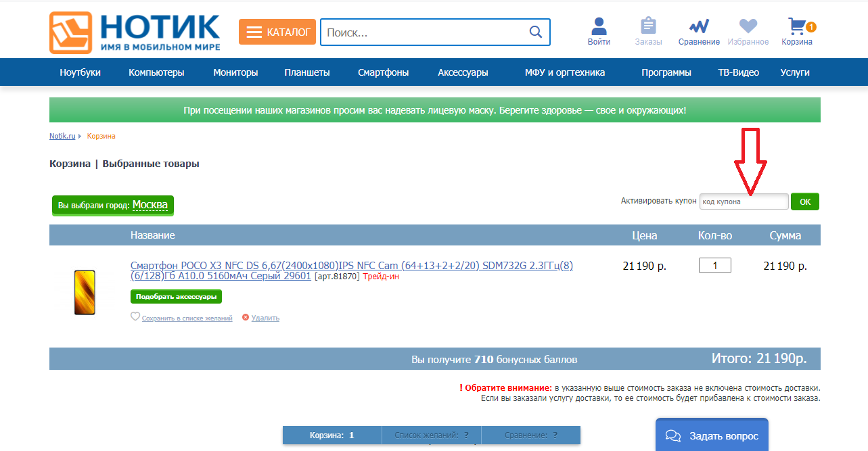Image resolution: width=868 pixels, height=451 pixels.
Task: Click the Notik orange logo icon
Action: click(x=70, y=32)
